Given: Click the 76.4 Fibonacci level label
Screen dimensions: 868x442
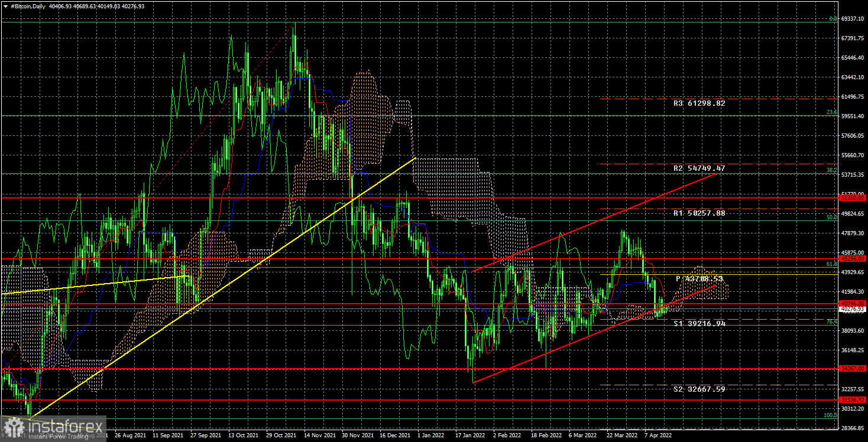Looking at the screenshot, I should tap(831, 322).
